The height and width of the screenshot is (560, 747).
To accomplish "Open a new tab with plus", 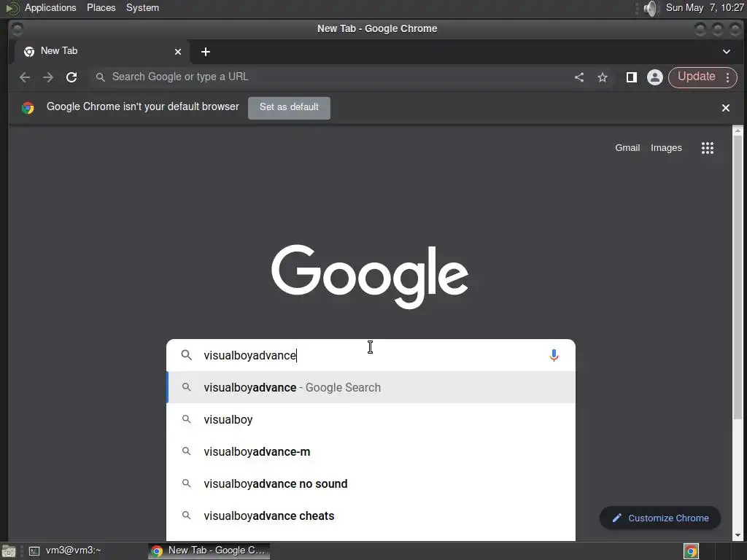I will (x=205, y=52).
